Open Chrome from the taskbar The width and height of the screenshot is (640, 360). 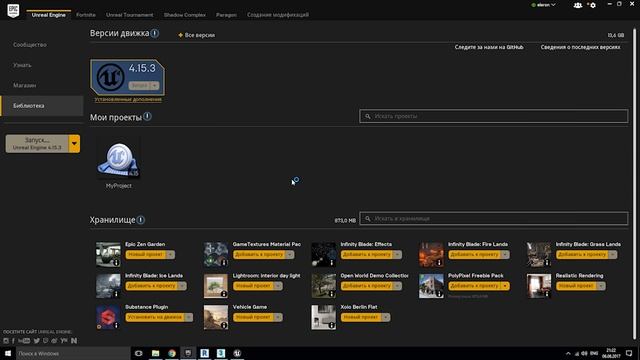point(172,353)
